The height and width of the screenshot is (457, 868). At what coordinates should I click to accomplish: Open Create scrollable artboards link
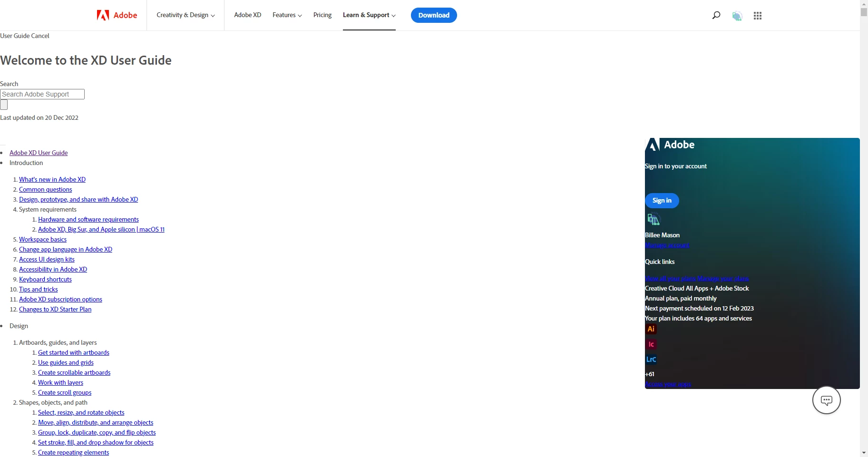[74, 372]
